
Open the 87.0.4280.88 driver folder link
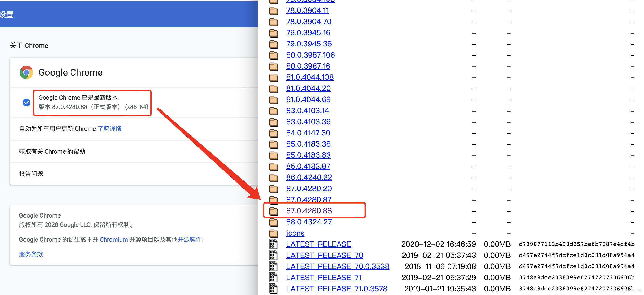coord(309,211)
